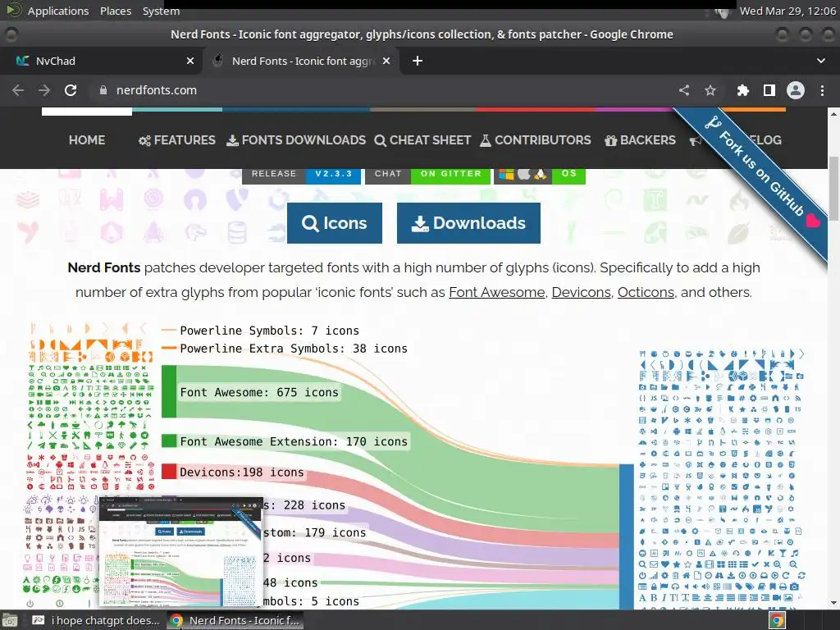Click the flask icon beside CONTRIBUTORS
The height and width of the screenshot is (630, 840).
point(486,141)
